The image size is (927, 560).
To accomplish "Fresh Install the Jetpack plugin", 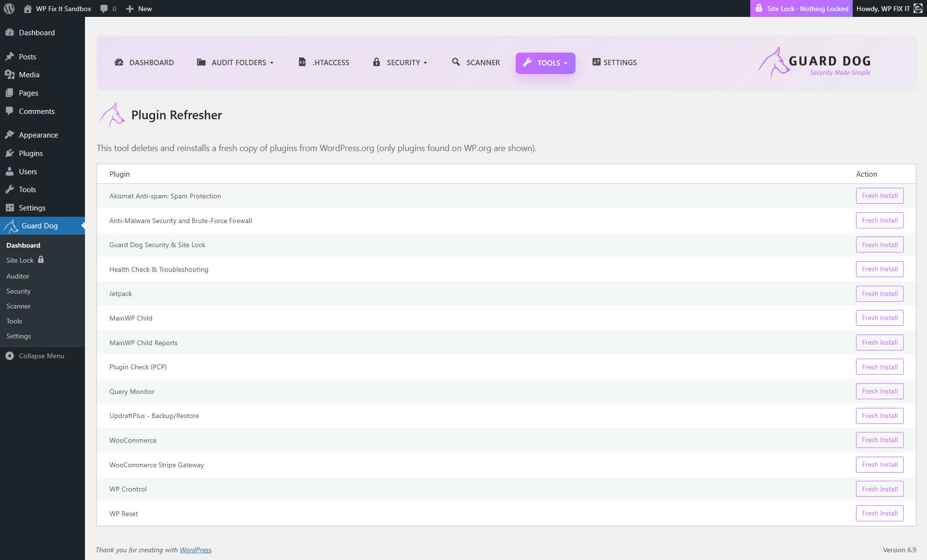I will (880, 294).
